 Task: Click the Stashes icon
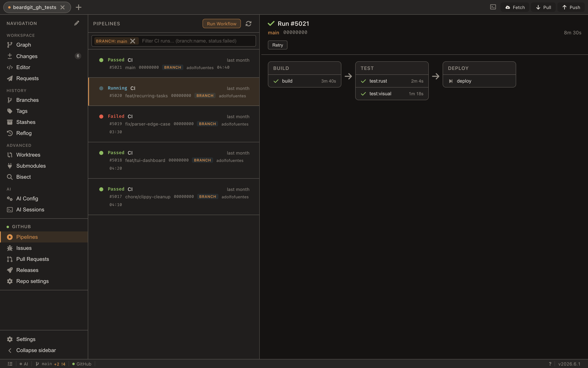(10, 122)
